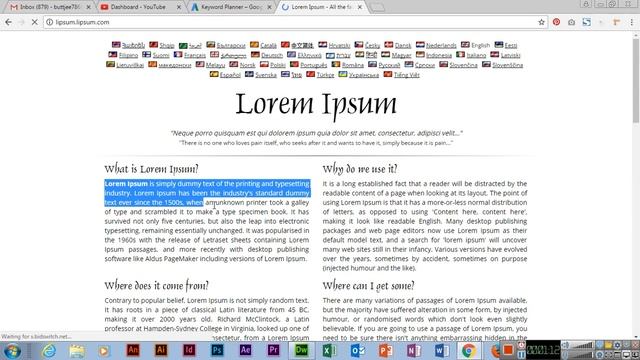The image size is (640, 360).
Task: Open Microsoft Word from the taskbar
Action: (x=442, y=350)
